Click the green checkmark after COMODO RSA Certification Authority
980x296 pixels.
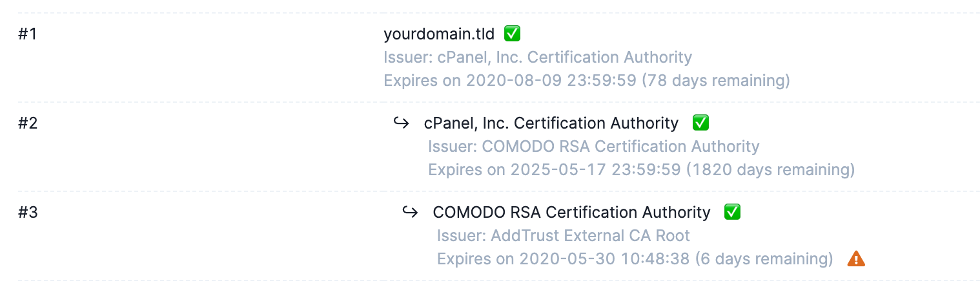coord(732,211)
